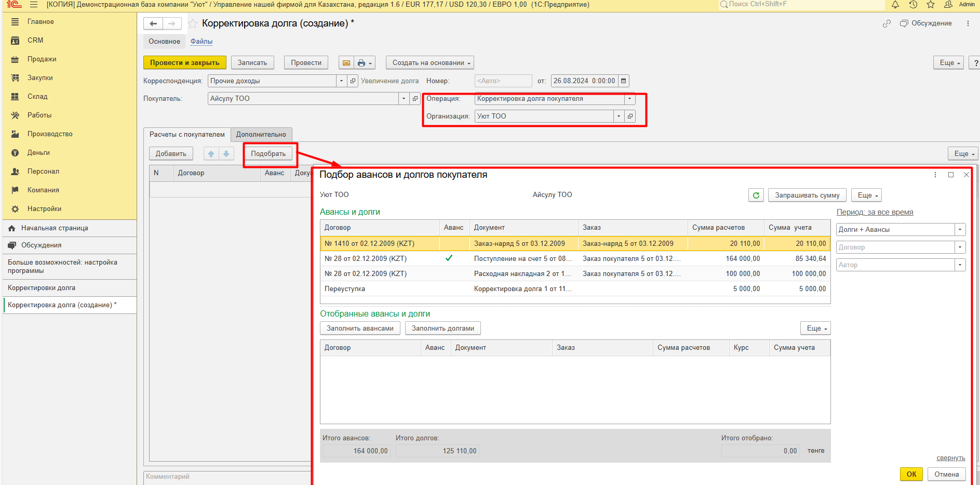Open the calendar picker next to the date
The image size is (980, 485).
click(x=624, y=81)
